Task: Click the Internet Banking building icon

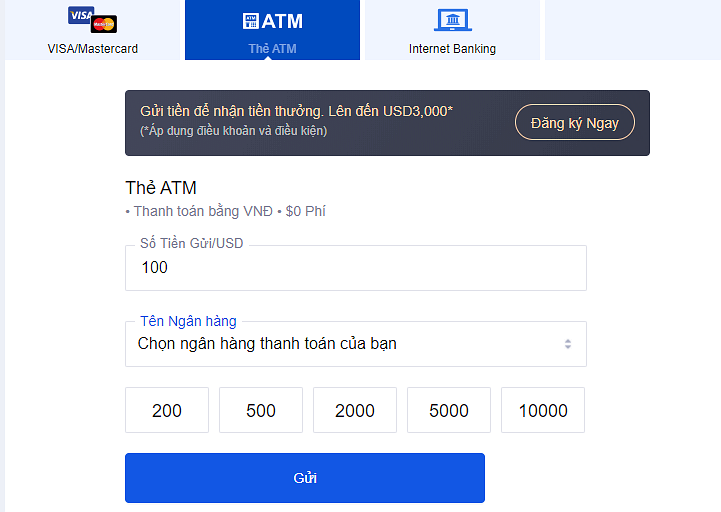Action: [453, 20]
